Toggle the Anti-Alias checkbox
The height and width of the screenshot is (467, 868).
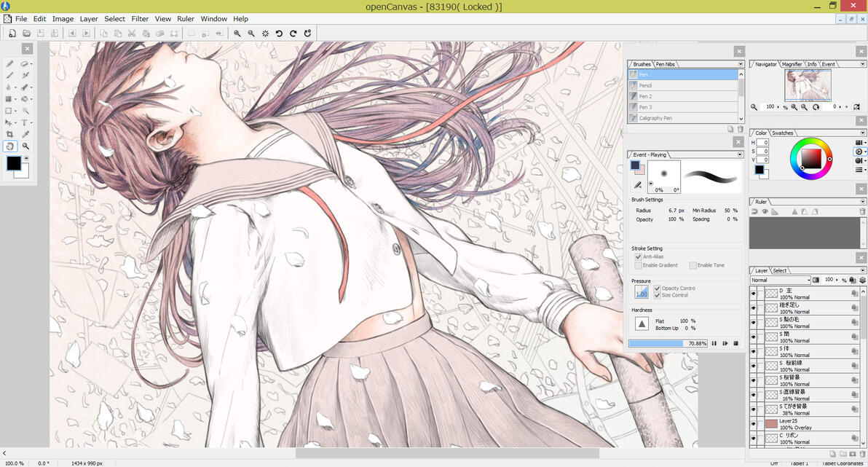click(639, 256)
